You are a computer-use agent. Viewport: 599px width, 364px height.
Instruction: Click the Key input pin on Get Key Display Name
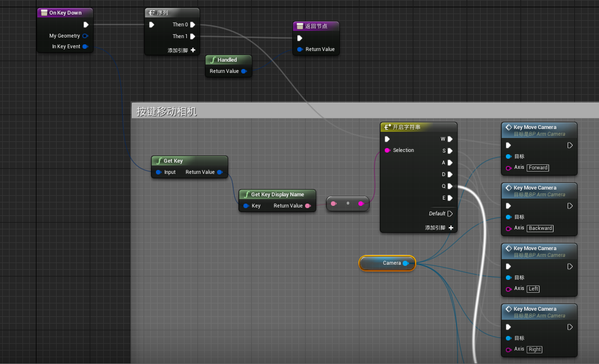[x=246, y=206]
